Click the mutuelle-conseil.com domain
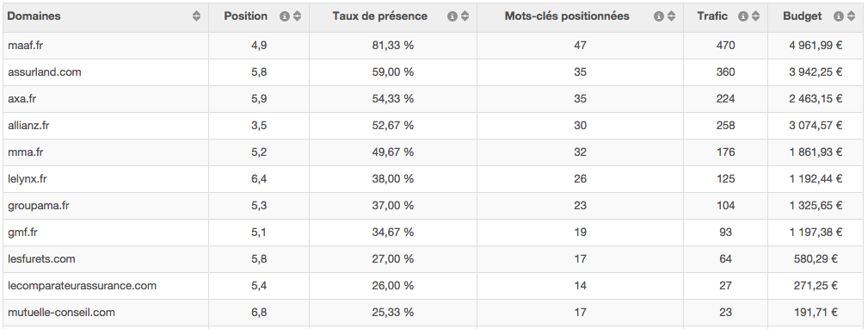The image size is (868, 329). [61, 313]
